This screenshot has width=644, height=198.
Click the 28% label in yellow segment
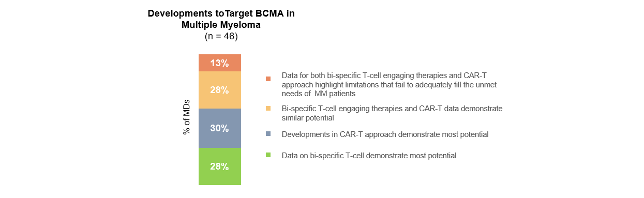tap(220, 90)
